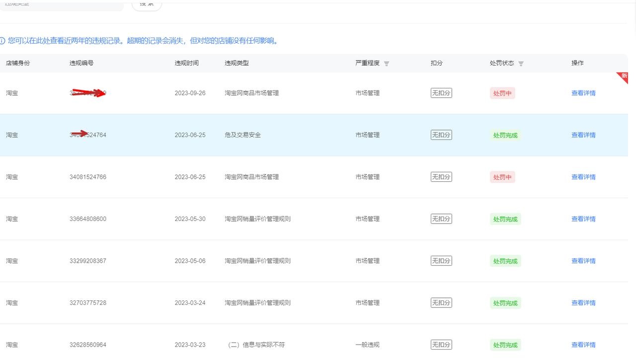The width and height of the screenshot is (636, 364).
Task: Click 淘宝网商品市场管理 in the 2023-09-26 row
Action: click(251, 93)
